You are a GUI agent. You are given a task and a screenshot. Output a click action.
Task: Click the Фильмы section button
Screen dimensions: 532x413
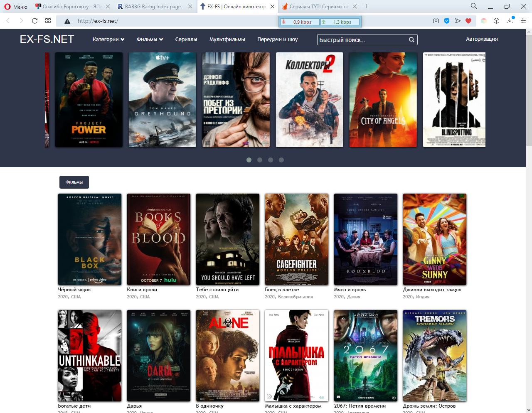(x=74, y=182)
